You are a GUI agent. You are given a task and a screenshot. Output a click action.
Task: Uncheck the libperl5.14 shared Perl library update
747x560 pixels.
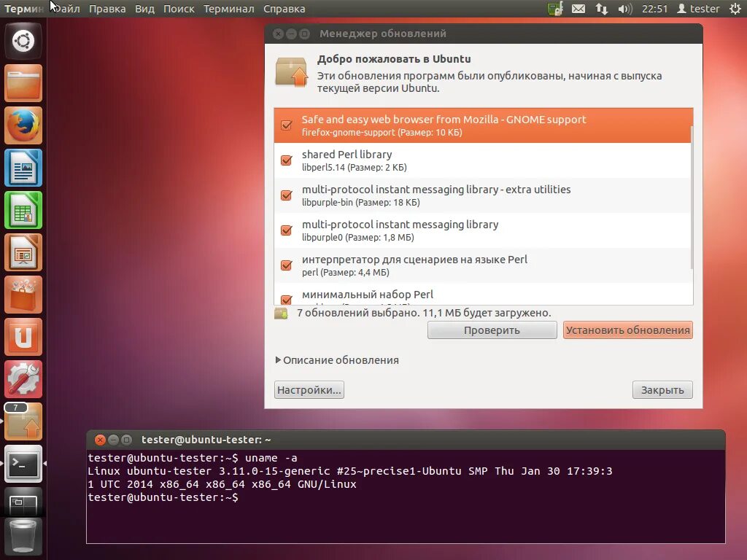(286, 160)
